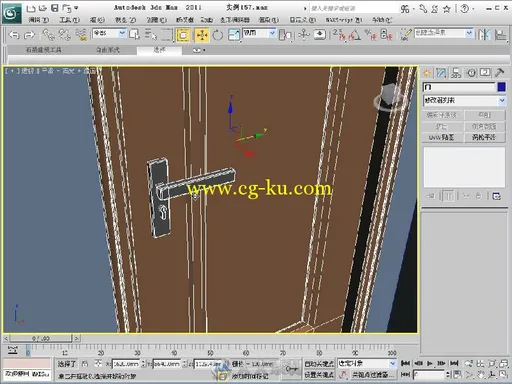Toggle Show End Result button under stack
The width and height of the screenshot is (512, 384).
(x=448, y=196)
